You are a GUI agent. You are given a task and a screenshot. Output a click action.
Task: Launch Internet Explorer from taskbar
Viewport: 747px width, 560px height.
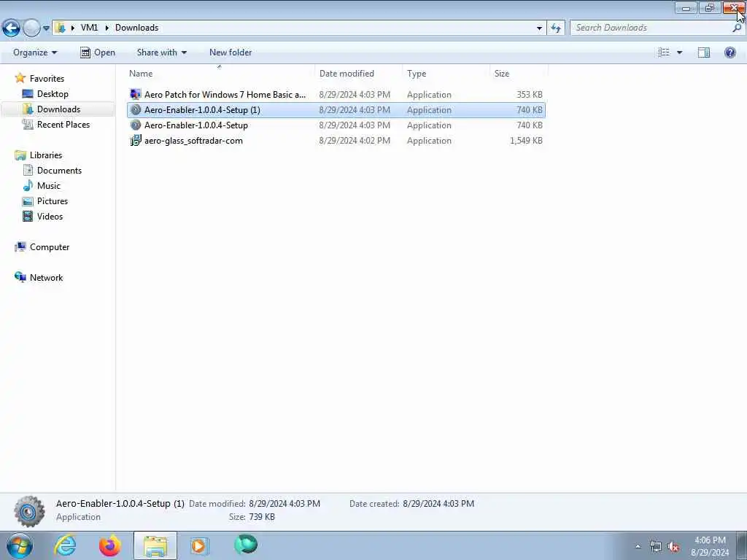(x=65, y=545)
